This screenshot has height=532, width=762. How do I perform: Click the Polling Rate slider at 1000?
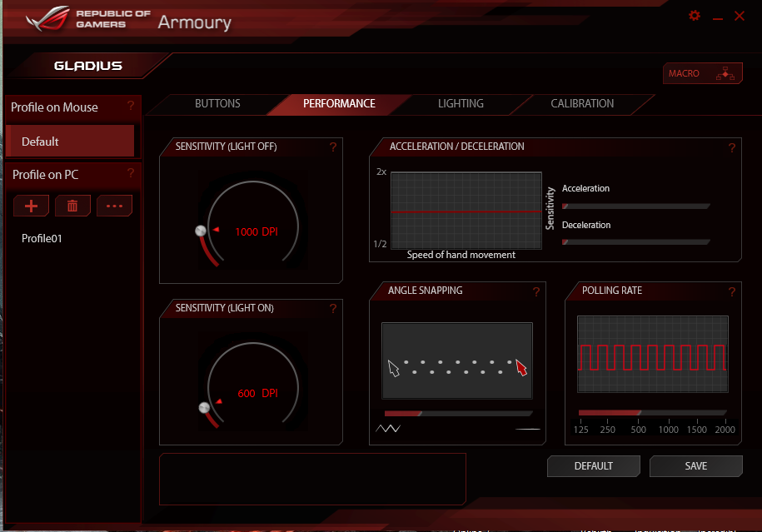[x=668, y=413]
